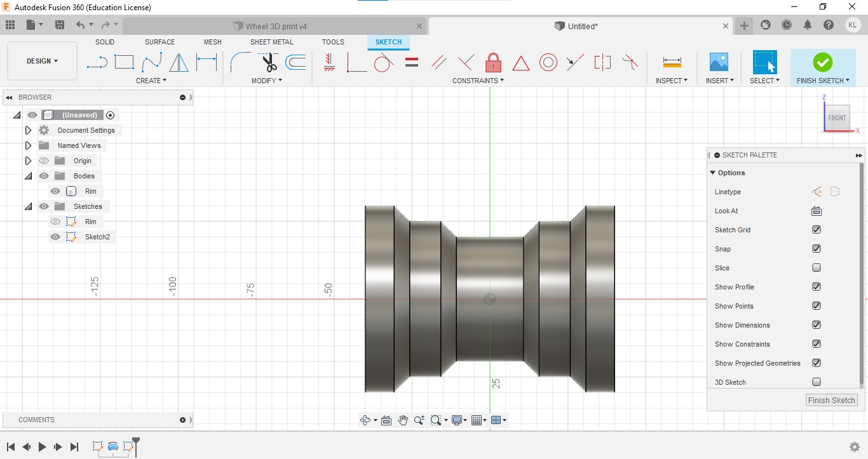Activate the Mirror sketch tool
The image size is (868, 459).
[x=179, y=62]
